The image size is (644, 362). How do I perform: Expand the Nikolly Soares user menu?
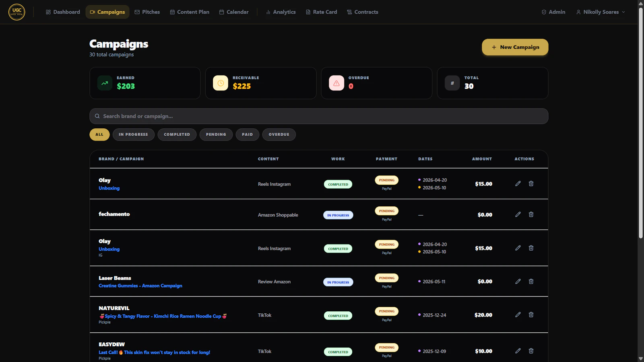pyautogui.click(x=601, y=12)
